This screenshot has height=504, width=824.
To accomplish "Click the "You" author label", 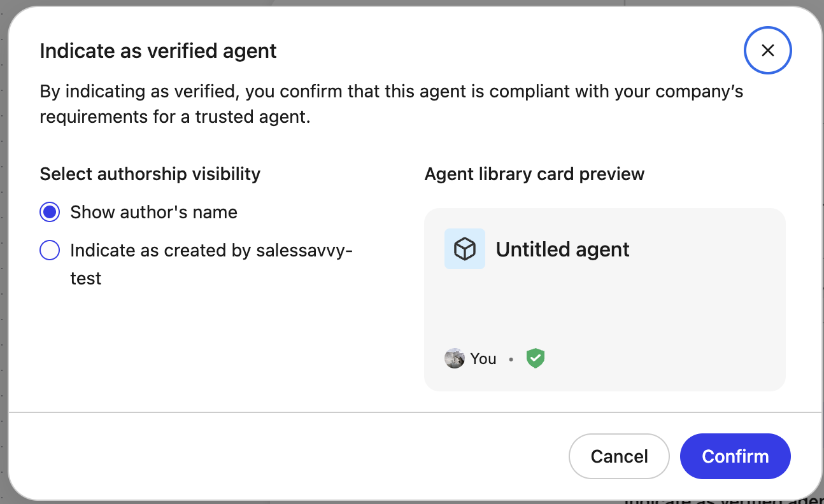I will (483, 359).
